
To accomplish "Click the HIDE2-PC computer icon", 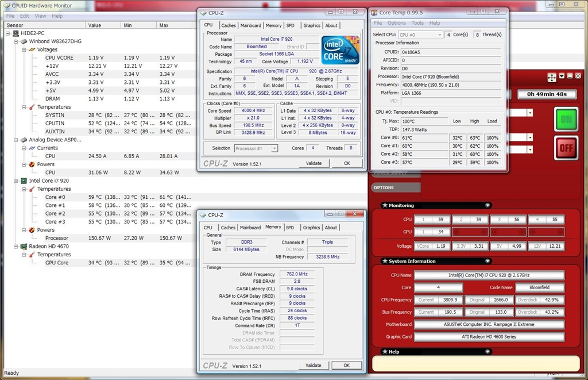I will (16, 33).
